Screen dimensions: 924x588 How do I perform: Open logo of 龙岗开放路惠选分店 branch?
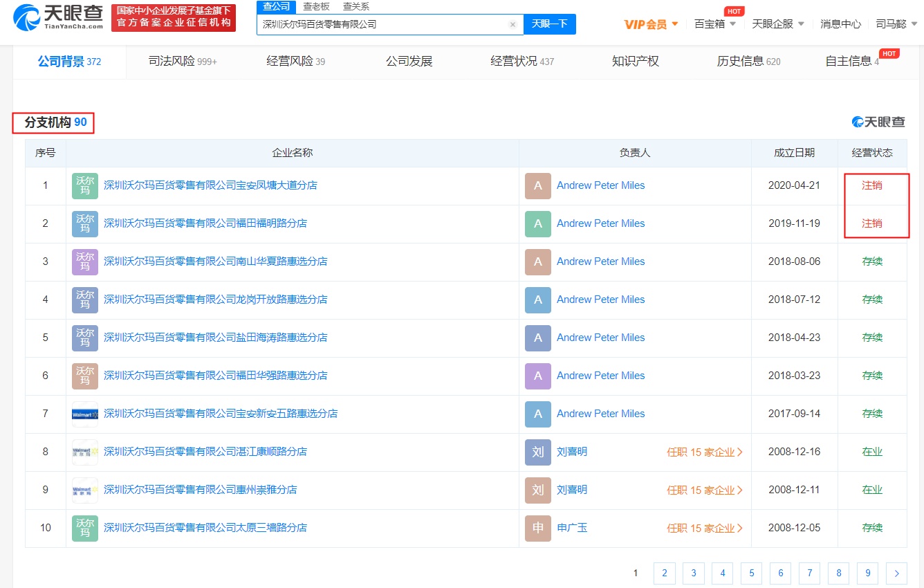point(85,300)
